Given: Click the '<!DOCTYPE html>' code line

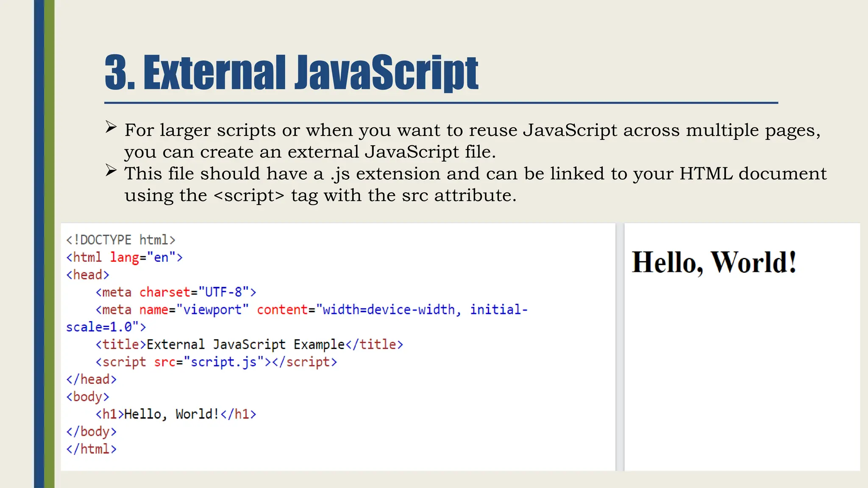Looking at the screenshot, I should [x=121, y=240].
